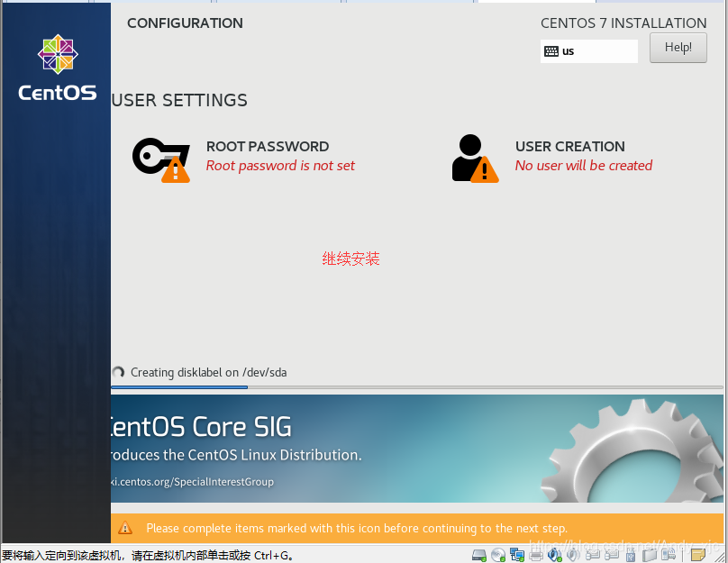Click the orange warning triangle in notification bar
Screen dimensions: 728x563
(125, 528)
